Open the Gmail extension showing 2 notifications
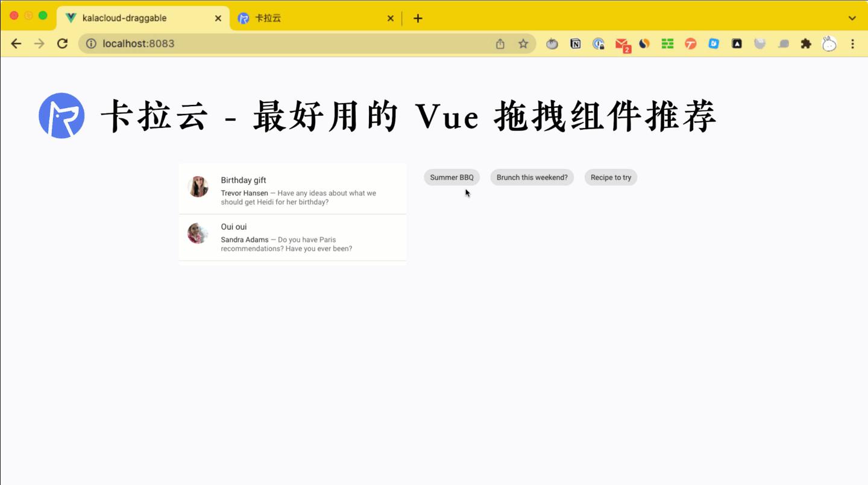This screenshot has width=868, height=485. tap(621, 43)
